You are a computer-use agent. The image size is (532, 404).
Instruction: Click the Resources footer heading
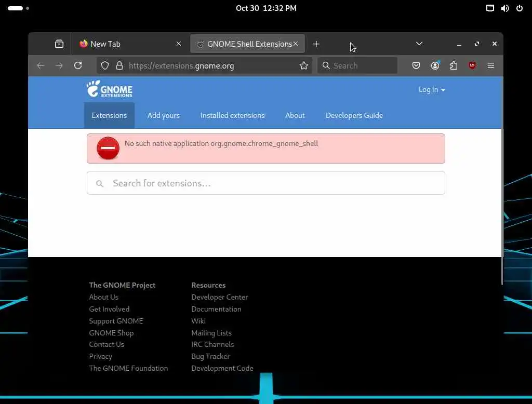(x=208, y=285)
